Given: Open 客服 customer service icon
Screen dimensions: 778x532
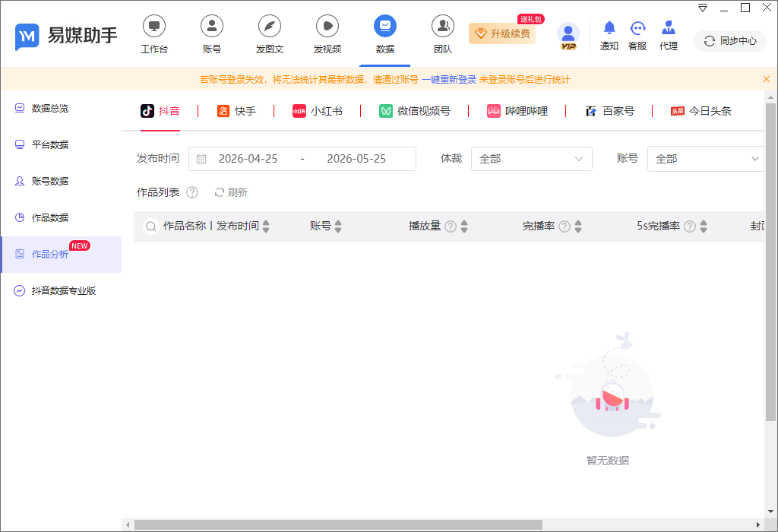Looking at the screenshot, I should click(637, 28).
